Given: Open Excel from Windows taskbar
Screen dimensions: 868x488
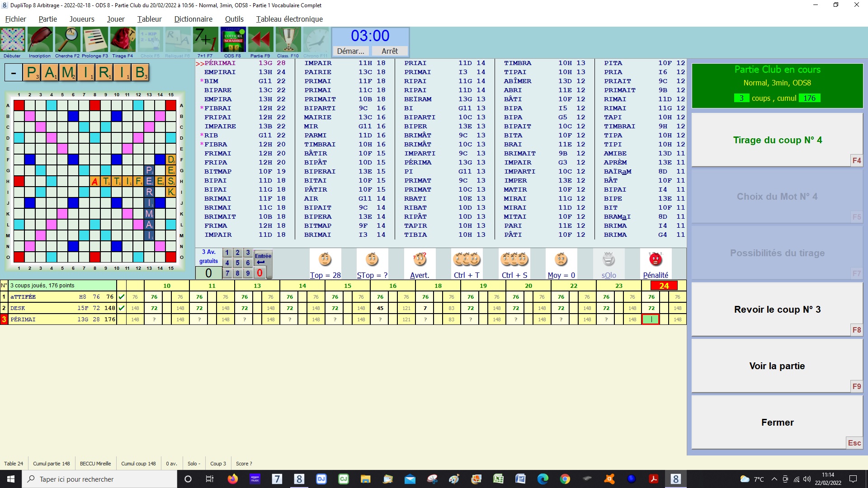Looking at the screenshot, I should pos(498,479).
